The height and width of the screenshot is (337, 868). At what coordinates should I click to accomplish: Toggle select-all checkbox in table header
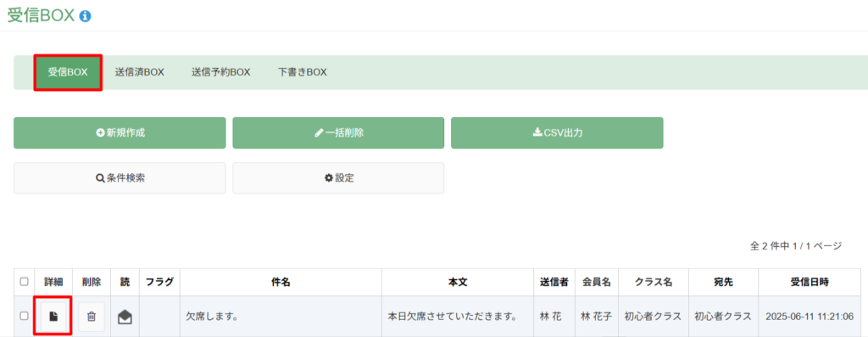pos(25,282)
